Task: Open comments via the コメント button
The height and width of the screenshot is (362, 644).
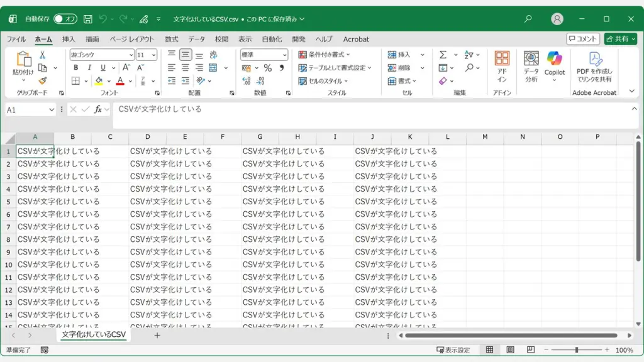Action: 584,39
